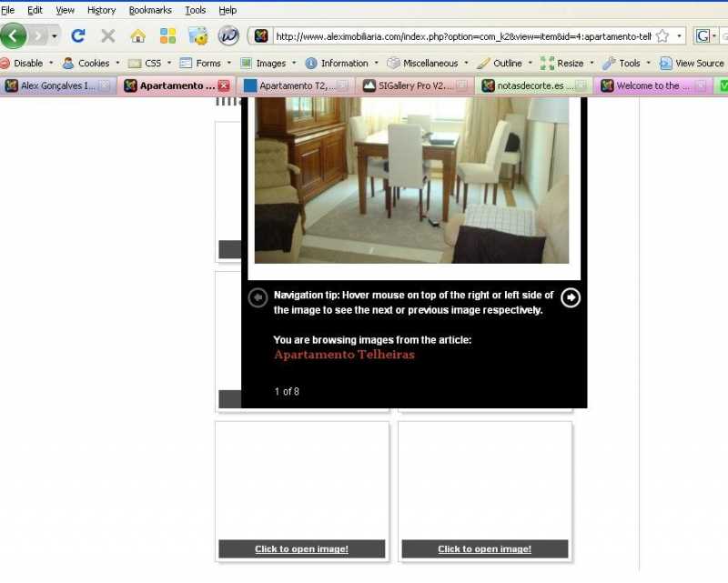Click the '1 of 8' image counter
Screen dimensions: 728x583
287,392
